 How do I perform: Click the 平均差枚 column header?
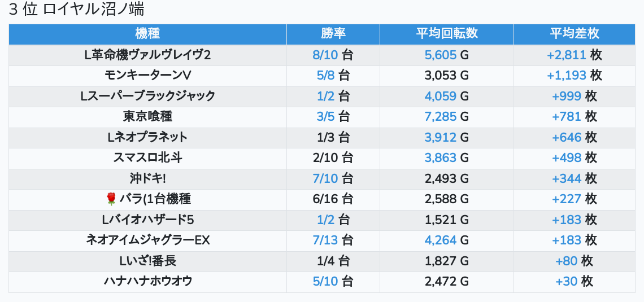pyautogui.click(x=574, y=34)
